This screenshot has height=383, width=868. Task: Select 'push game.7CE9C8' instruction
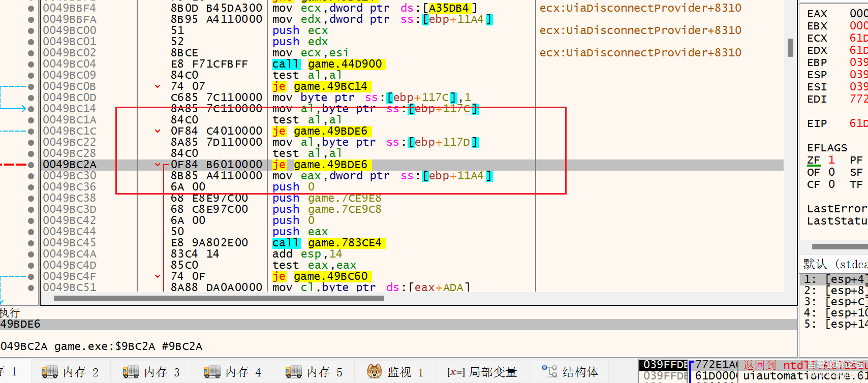(327, 209)
